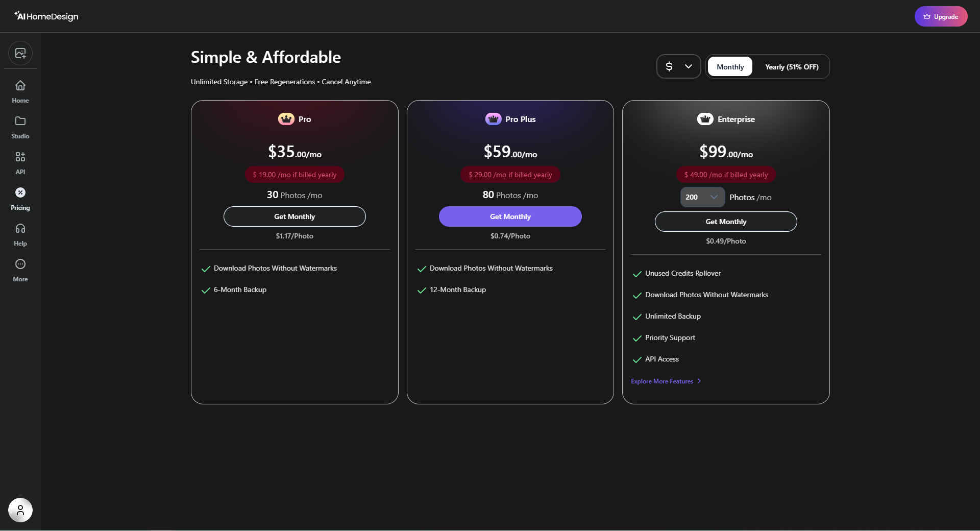Click the Enterprise crown plan title
Image resolution: width=980 pixels, height=531 pixels.
pyautogui.click(x=726, y=119)
